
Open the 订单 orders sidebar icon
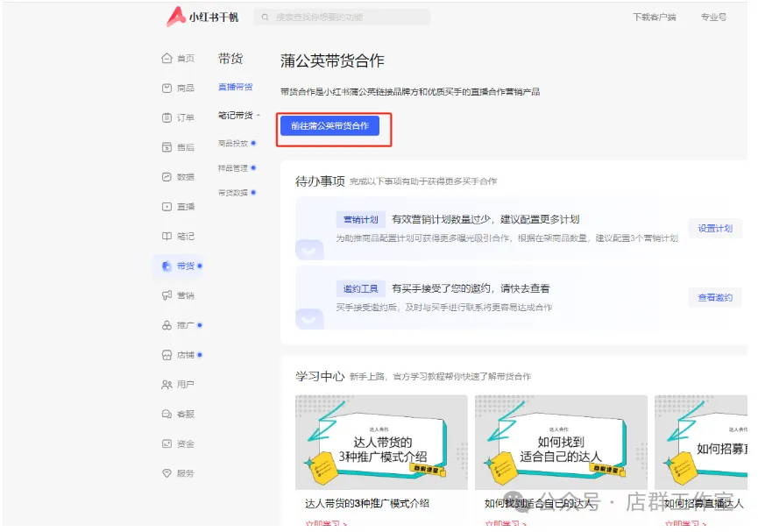166,118
